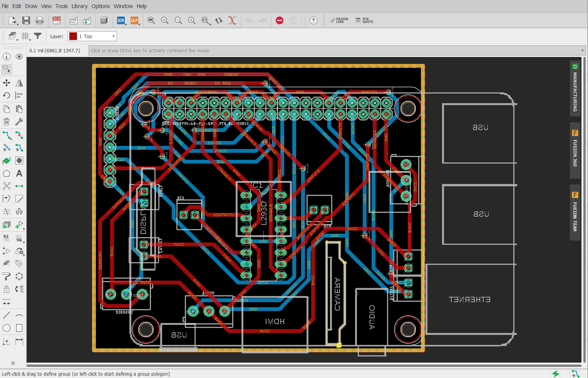Click the Design Link button
The width and height of the screenshot is (588, 378).
(x=339, y=20)
